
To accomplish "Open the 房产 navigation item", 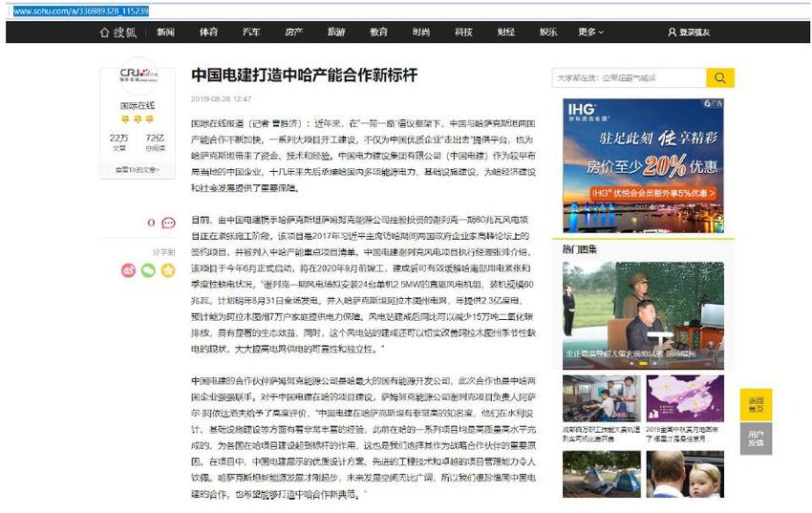I will click(293, 32).
